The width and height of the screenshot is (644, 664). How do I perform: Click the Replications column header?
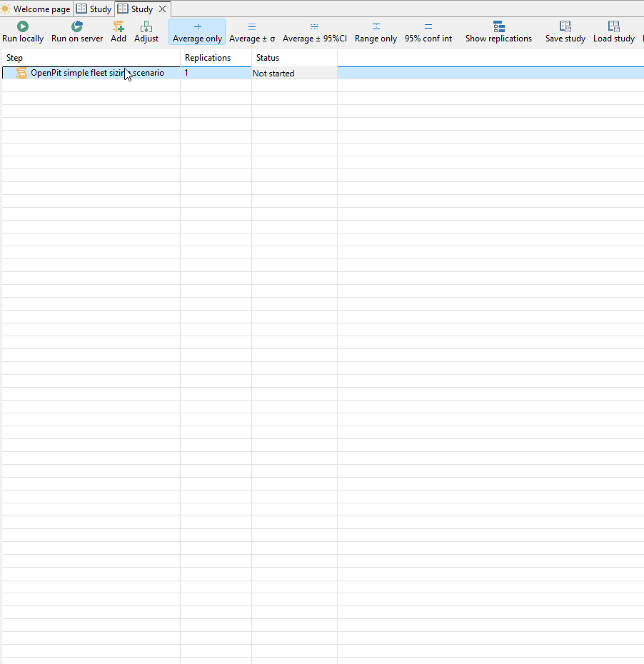click(216, 58)
